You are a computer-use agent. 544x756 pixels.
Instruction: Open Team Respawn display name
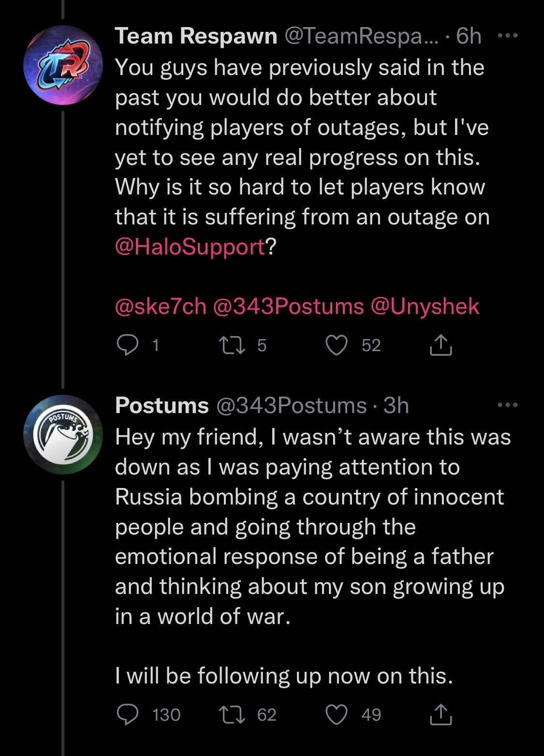click(196, 36)
